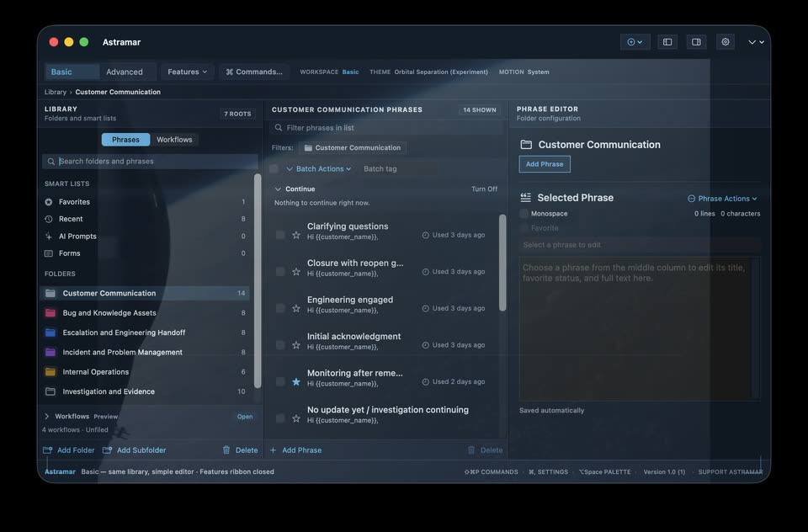Screen dimensions: 808x532
Task: Open the Features dropdown
Action: pos(187,72)
